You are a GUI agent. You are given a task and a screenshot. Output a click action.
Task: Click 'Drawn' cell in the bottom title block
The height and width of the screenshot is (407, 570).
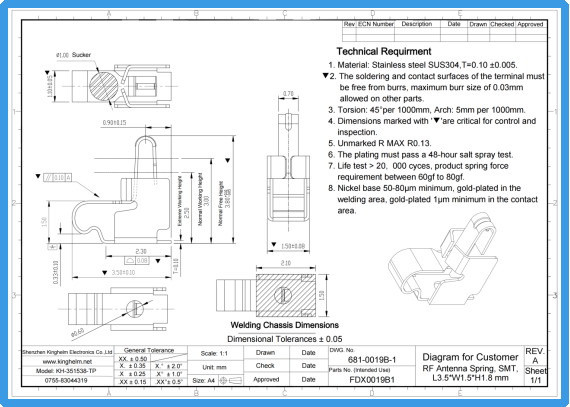point(265,352)
